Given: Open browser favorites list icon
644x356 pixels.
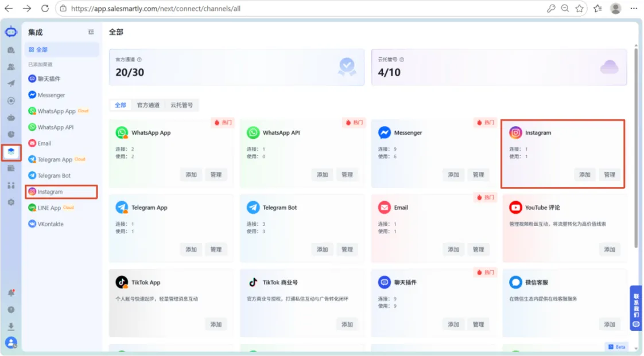Looking at the screenshot, I should click(x=598, y=8).
